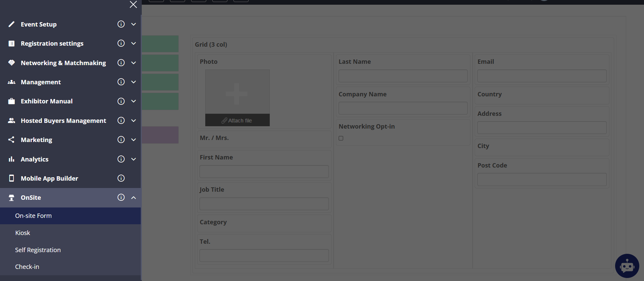Expand the Event Setup section
Viewport: 644px width, 281px height.
pos(133,24)
